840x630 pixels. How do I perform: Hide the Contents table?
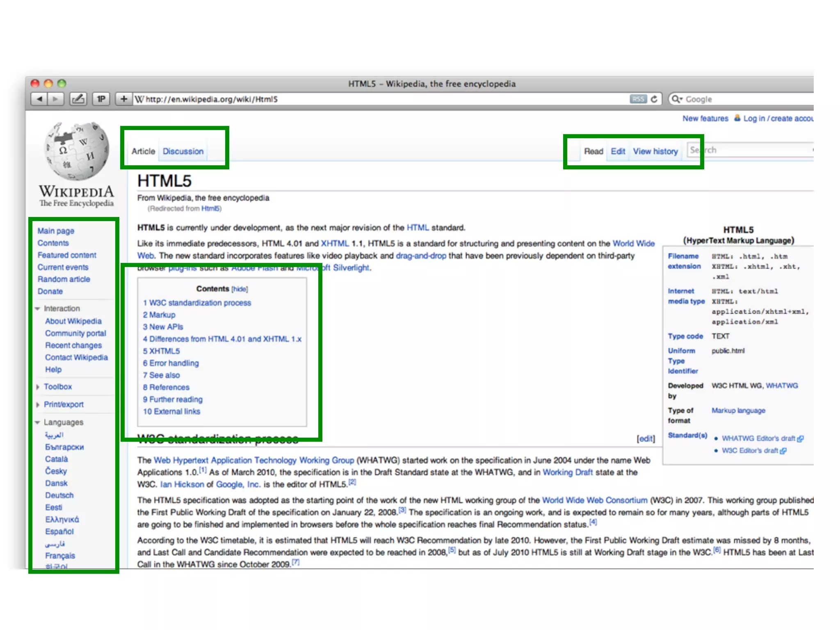pos(240,289)
